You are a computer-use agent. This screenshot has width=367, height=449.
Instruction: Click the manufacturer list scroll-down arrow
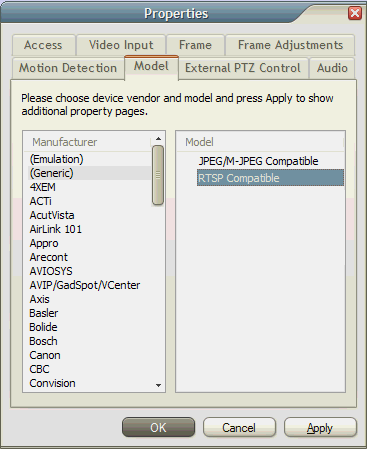pos(158,385)
